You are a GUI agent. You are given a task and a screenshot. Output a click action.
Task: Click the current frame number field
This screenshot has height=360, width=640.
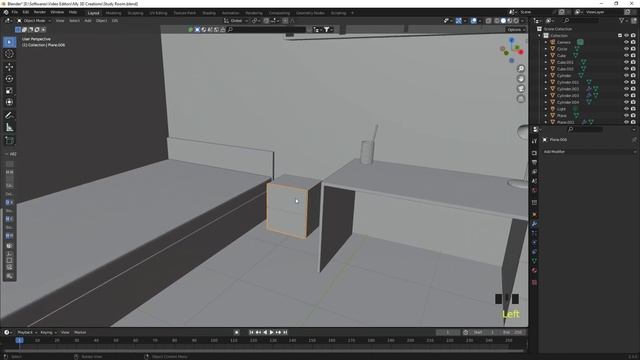point(448,332)
